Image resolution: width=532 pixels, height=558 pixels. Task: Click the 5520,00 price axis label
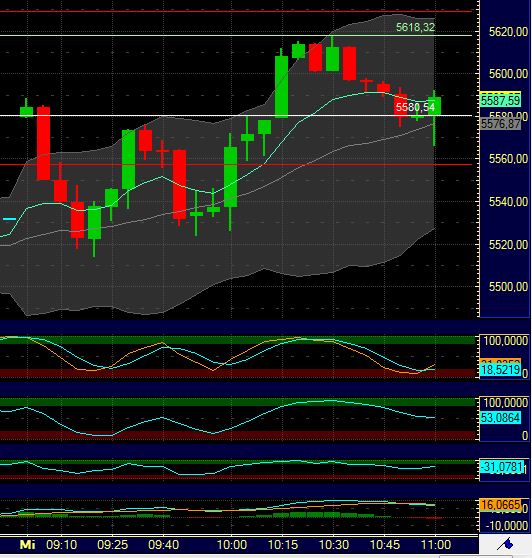point(508,244)
